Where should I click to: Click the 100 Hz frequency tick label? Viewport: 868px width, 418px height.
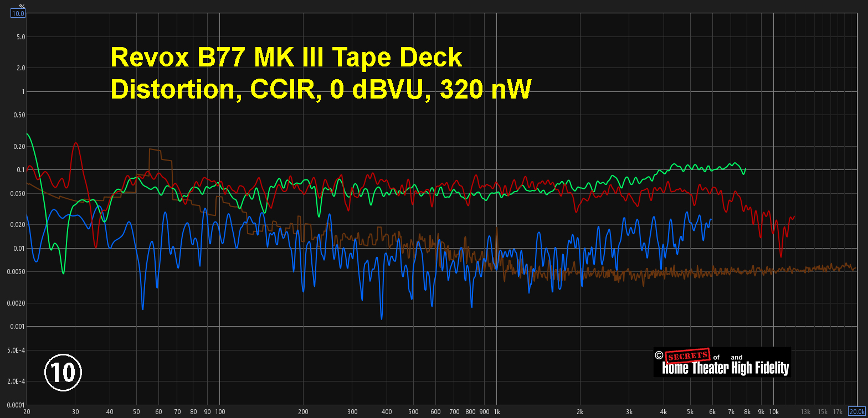coord(220,412)
